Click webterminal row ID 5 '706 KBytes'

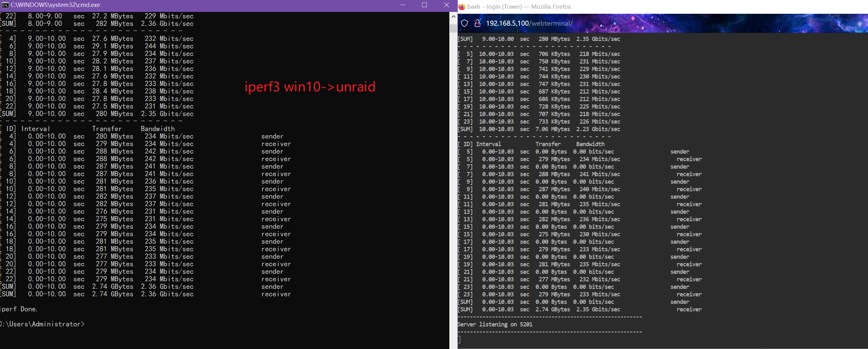pos(539,54)
